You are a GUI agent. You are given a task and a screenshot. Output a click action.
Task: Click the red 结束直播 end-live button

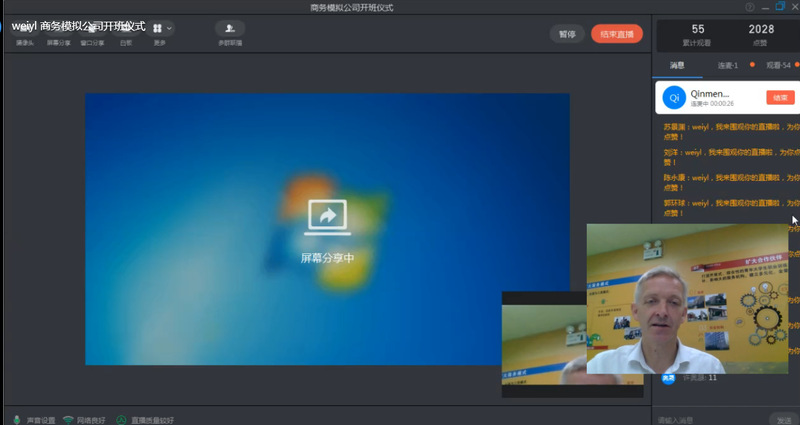[x=617, y=33]
